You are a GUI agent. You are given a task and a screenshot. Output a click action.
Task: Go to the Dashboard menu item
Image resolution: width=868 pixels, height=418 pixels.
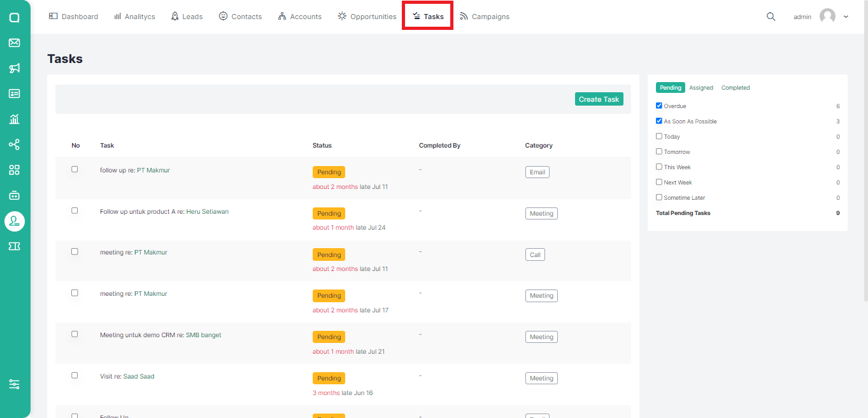74,17
